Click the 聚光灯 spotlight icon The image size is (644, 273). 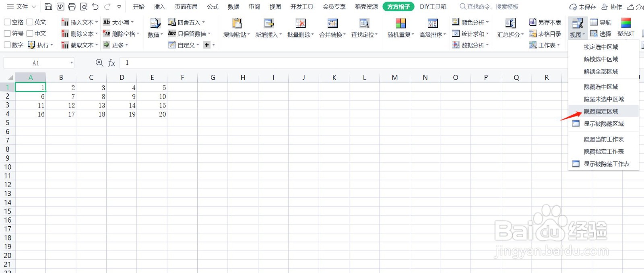tap(626, 23)
